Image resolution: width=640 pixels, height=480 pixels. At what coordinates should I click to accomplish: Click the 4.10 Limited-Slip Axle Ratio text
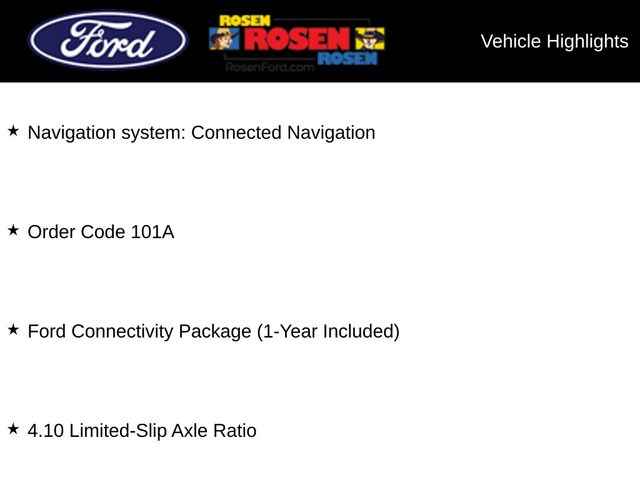[x=142, y=431]
